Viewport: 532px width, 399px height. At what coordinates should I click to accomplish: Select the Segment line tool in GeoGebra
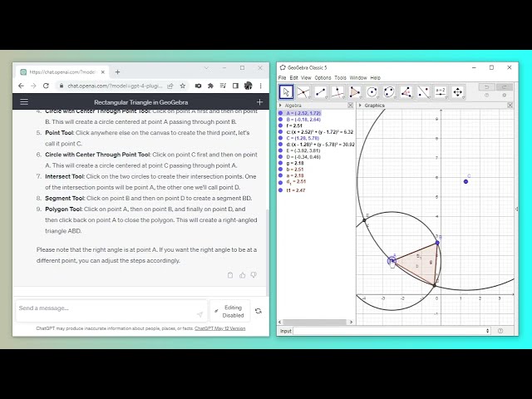(321, 92)
